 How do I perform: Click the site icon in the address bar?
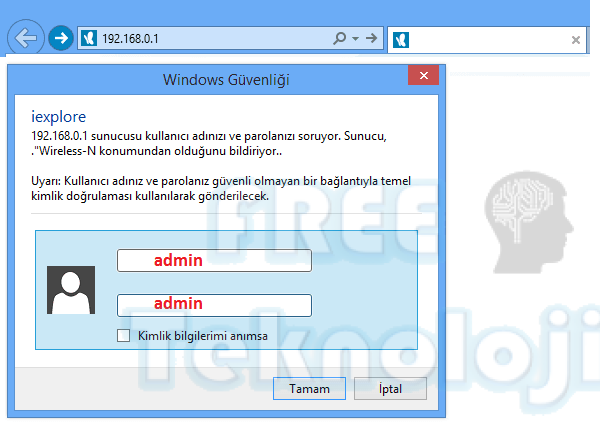point(88,38)
